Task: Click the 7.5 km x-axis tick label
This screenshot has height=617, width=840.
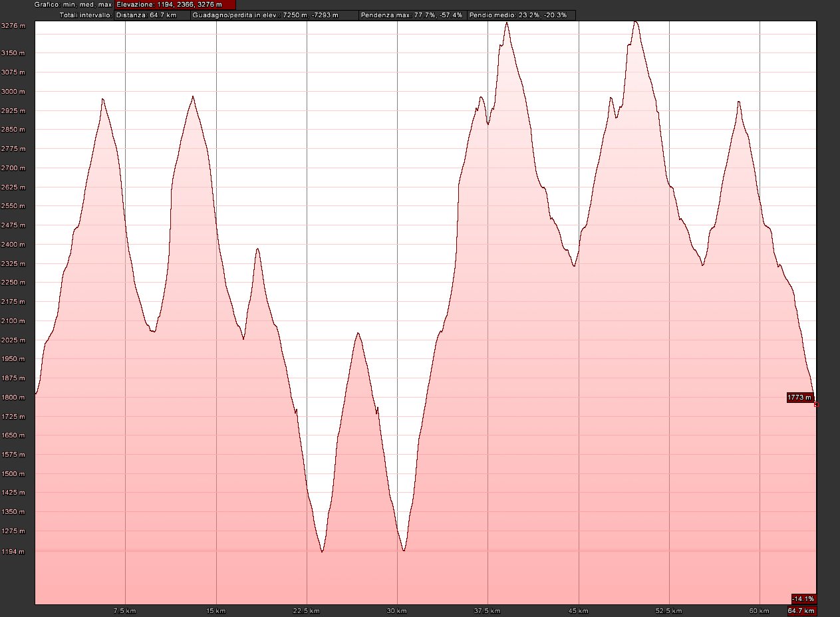Action: tap(125, 610)
